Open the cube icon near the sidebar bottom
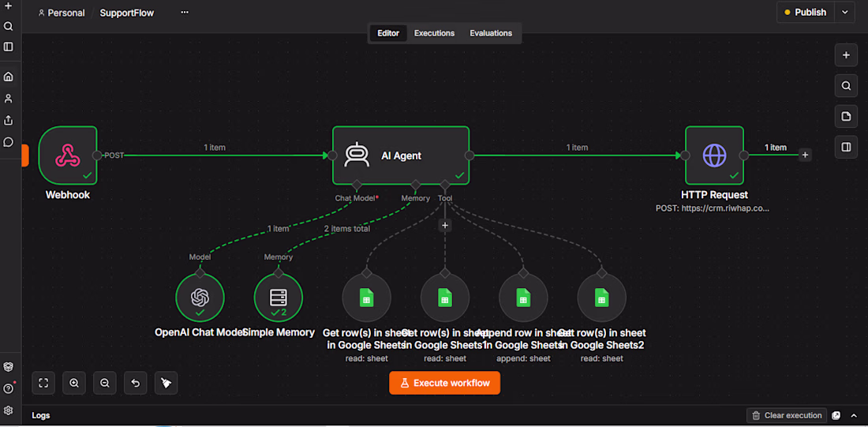The height and width of the screenshot is (427, 868). (x=9, y=367)
